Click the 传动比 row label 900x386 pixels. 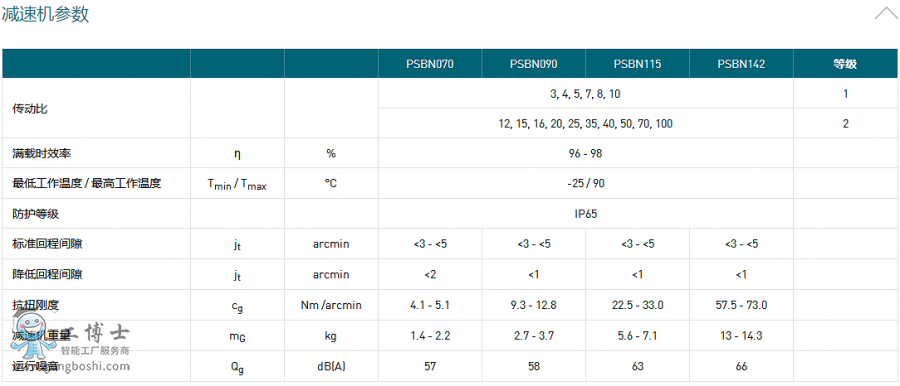pos(30,109)
